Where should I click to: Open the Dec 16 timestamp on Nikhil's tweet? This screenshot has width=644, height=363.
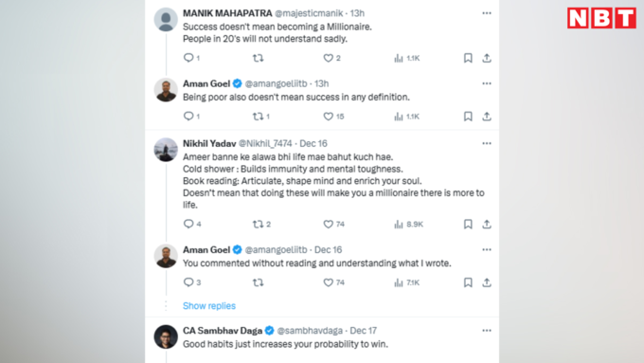pyautogui.click(x=313, y=143)
